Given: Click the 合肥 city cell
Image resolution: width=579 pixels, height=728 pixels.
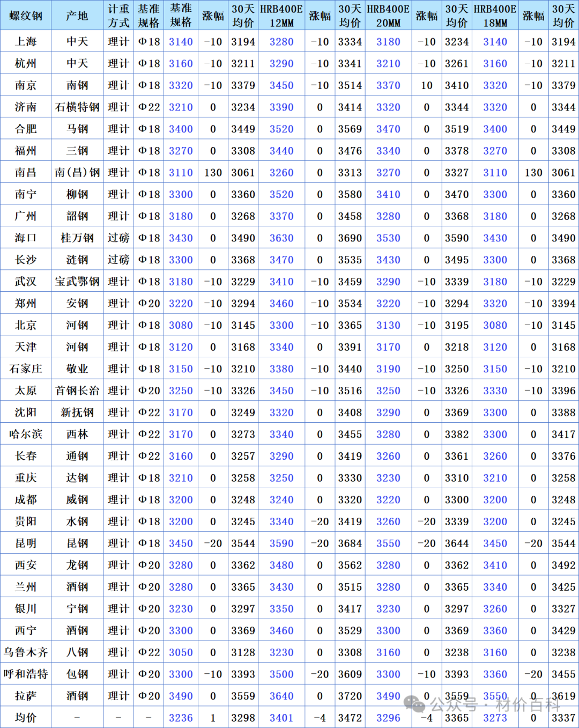Looking at the screenshot, I should [x=26, y=129].
